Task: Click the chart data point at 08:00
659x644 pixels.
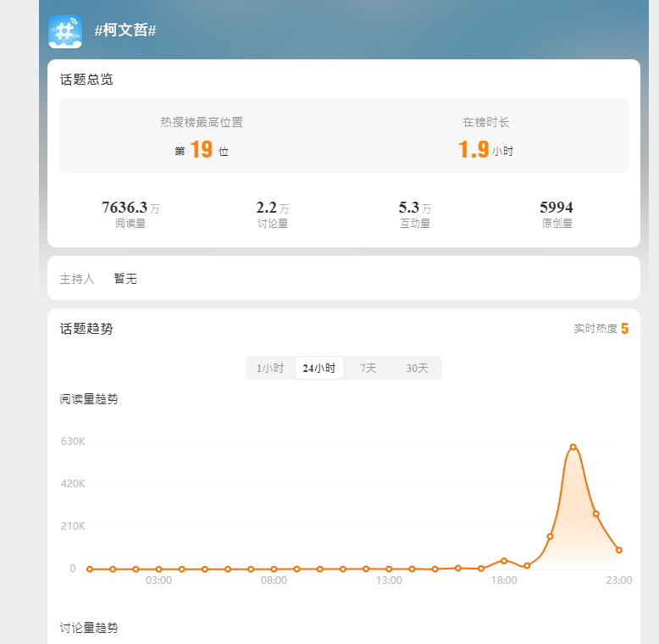Action: (x=274, y=569)
